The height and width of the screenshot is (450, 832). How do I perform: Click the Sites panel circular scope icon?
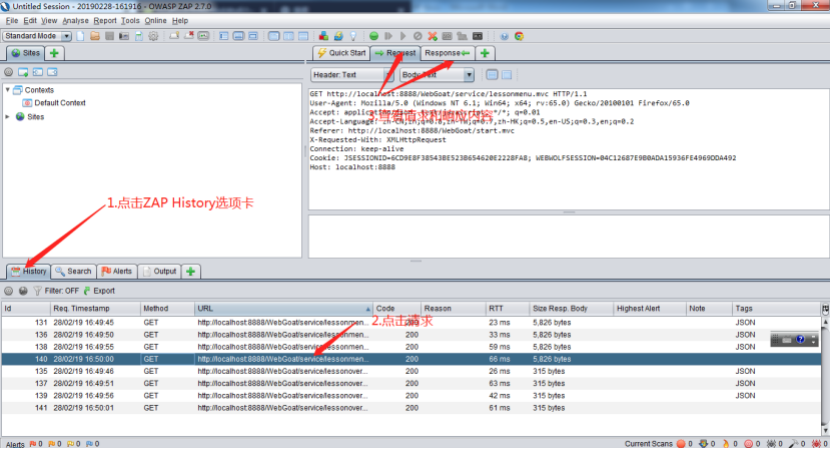(8, 72)
